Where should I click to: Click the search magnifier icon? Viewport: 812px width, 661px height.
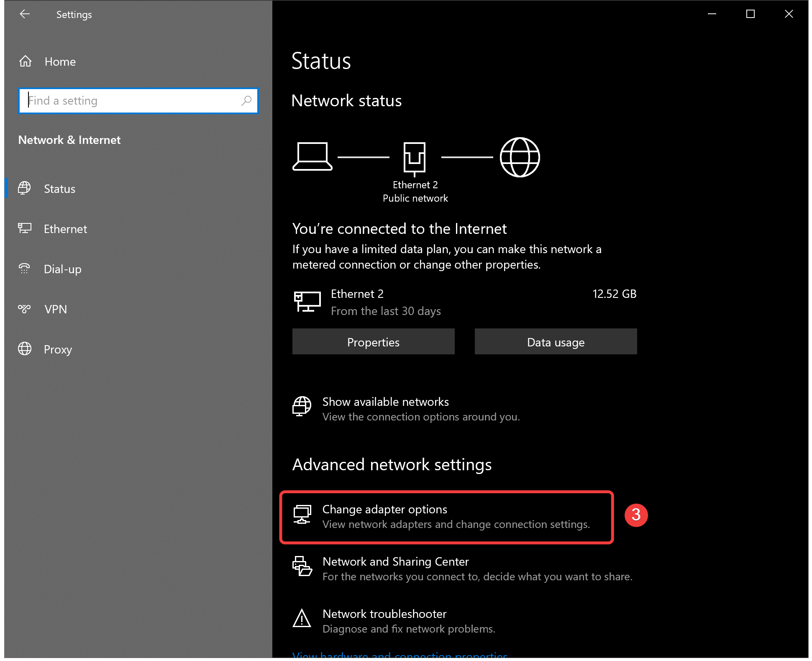click(246, 101)
